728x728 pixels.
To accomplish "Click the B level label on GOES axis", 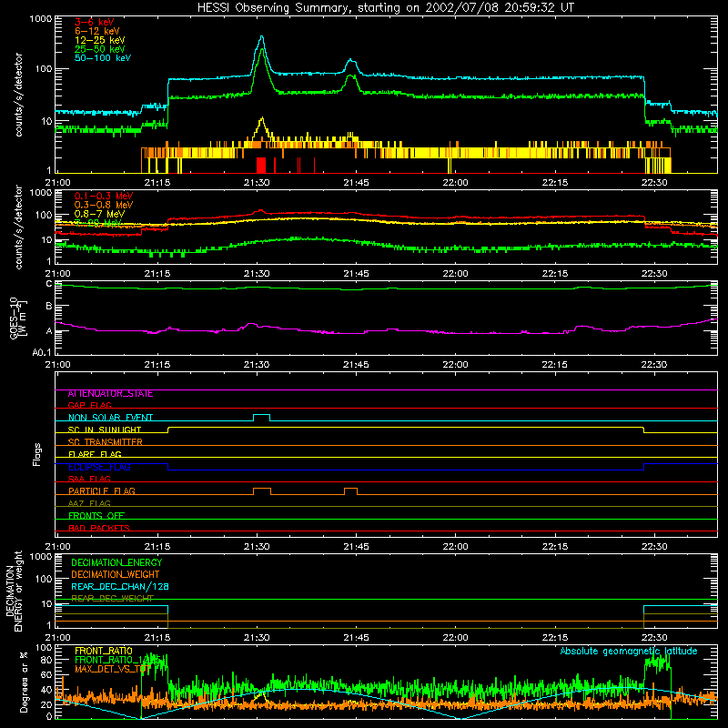I will click(49, 306).
